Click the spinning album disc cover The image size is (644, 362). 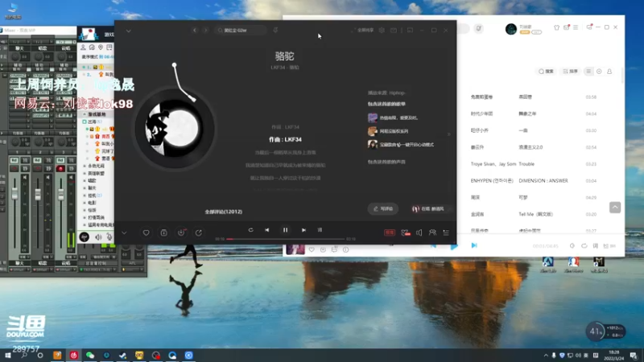[x=175, y=128]
